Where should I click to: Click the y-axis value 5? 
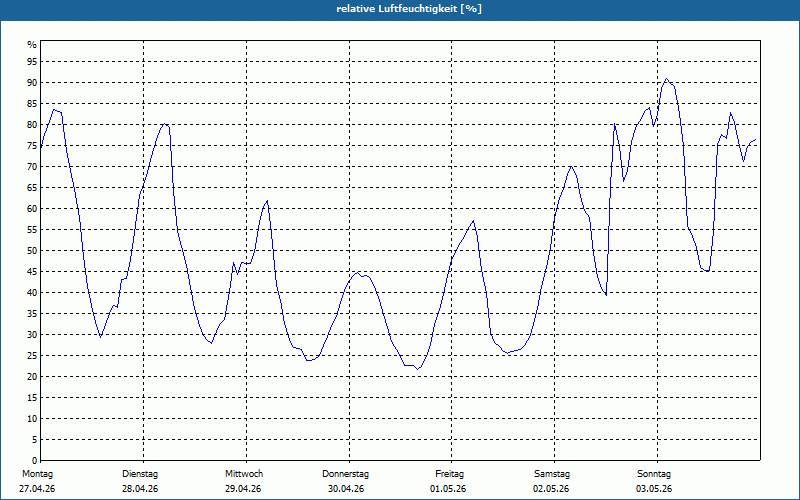35,440
